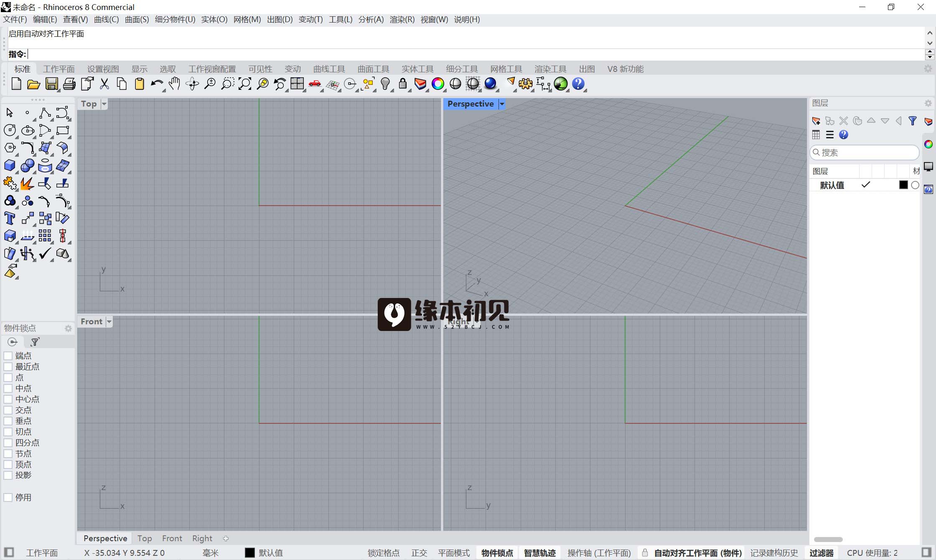
Task: Select the Text tool T icon
Action: point(9,218)
